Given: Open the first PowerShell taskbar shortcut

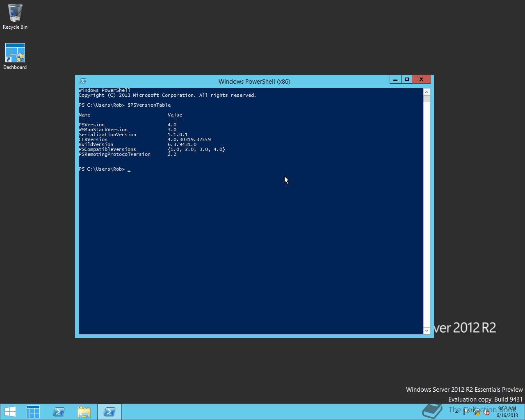Looking at the screenshot, I should click(59, 412).
